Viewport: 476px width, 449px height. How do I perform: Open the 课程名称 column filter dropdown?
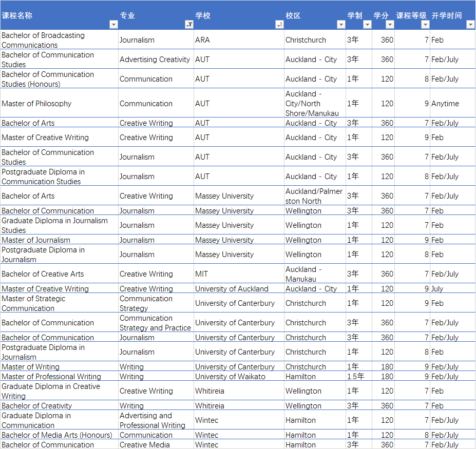113,25
